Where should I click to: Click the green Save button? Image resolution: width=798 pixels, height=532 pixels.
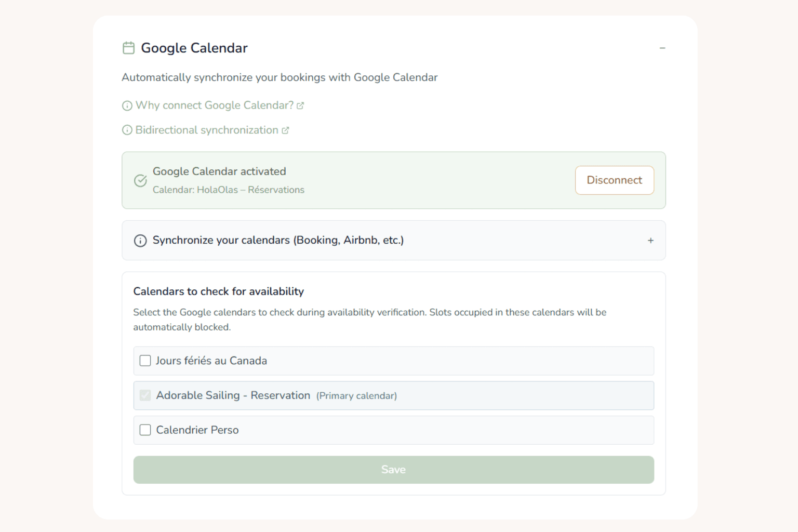pos(393,470)
